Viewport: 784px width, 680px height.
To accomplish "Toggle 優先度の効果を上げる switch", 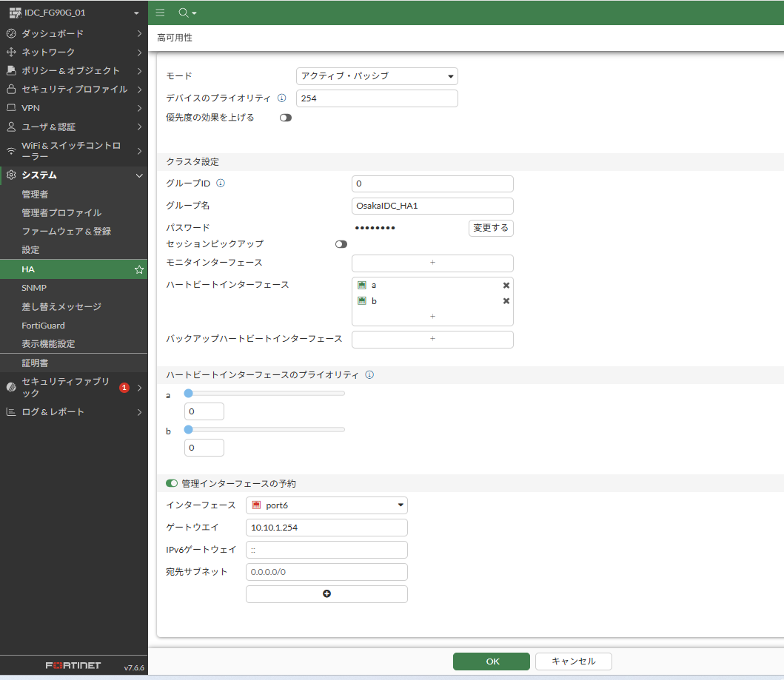I will coord(285,118).
